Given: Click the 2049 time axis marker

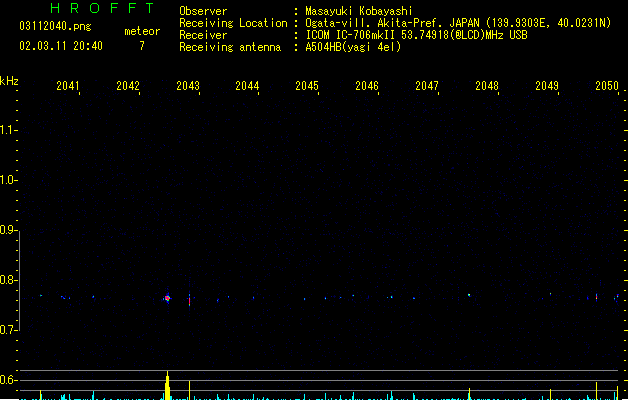Looking at the screenshot, I should click(x=547, y=86).
